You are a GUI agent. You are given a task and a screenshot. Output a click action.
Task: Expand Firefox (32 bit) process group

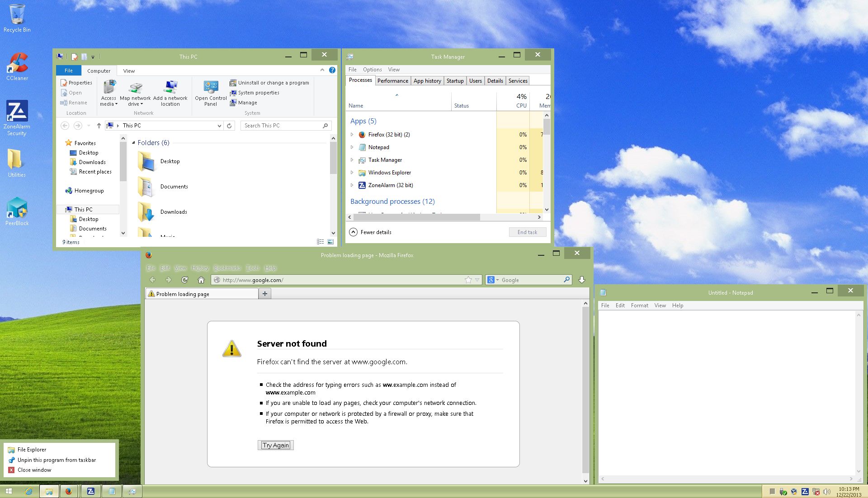pos(352,135)
